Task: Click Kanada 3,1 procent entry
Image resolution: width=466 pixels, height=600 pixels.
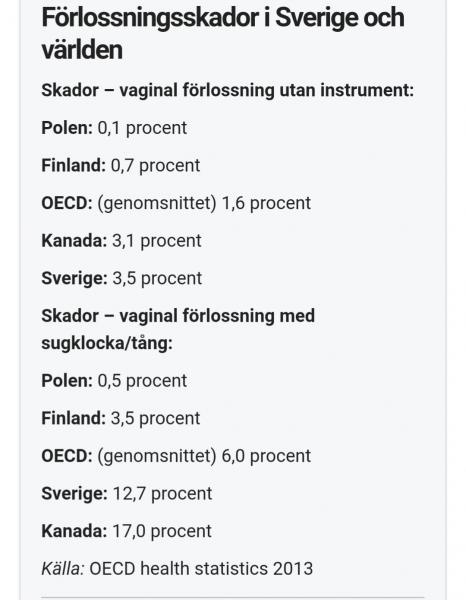Action: [121, 241]
